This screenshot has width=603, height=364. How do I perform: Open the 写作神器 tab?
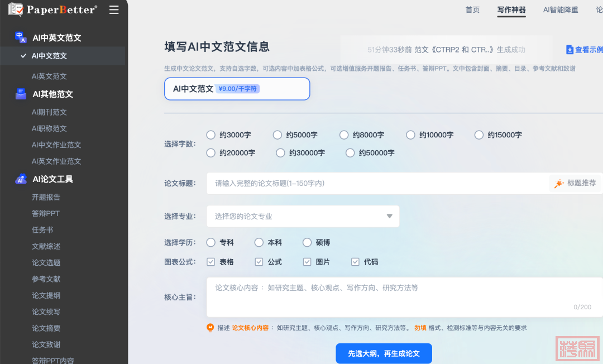511,10
